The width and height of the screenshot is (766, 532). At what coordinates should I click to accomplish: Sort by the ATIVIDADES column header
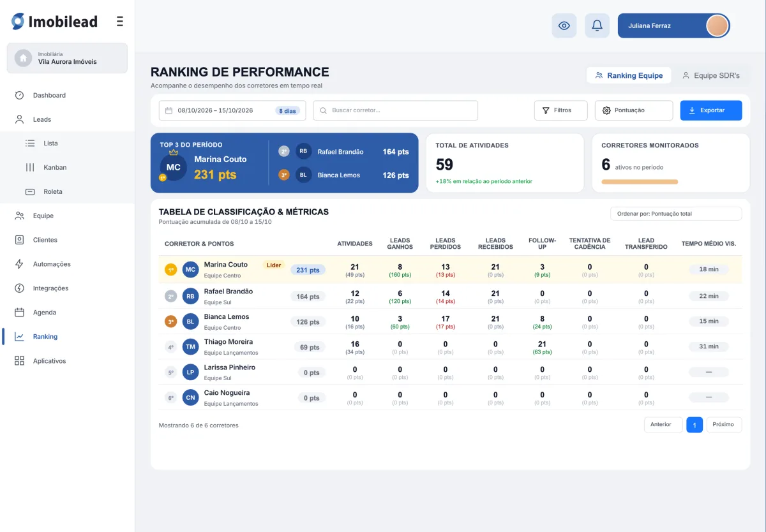355,244
